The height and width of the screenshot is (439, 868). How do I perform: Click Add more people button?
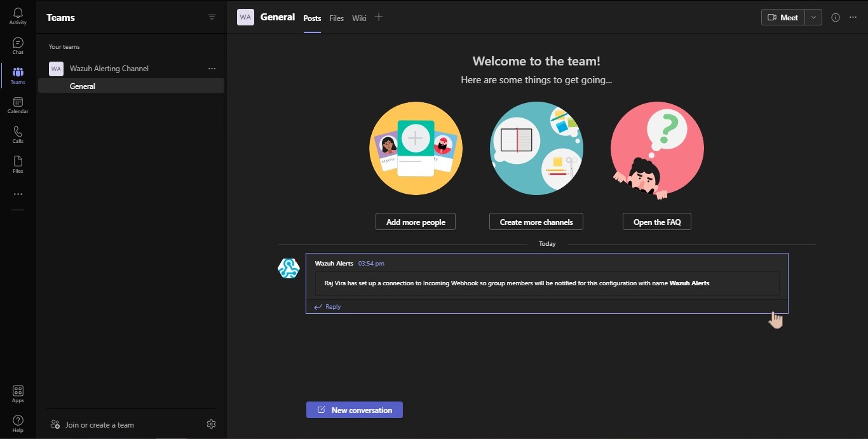[x=416, y=222]
